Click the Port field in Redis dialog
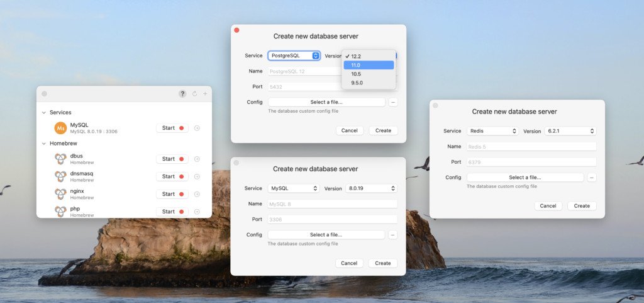 [530, 162]
